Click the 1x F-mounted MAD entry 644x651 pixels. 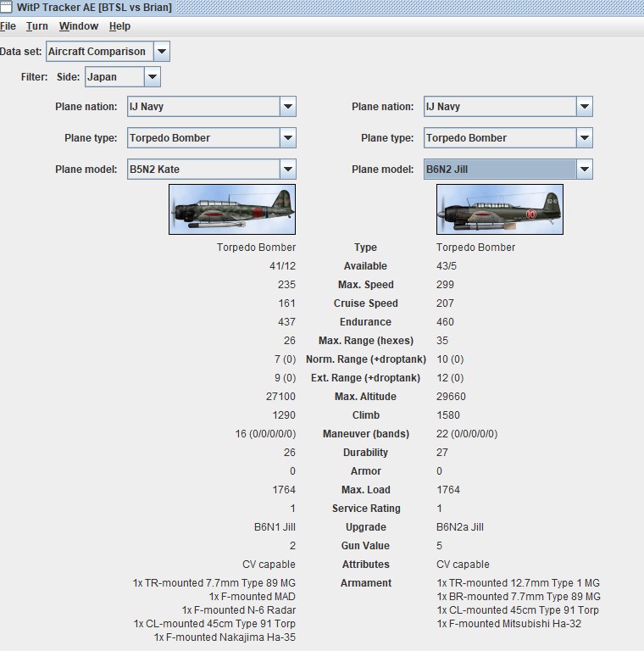coord(253,597)
